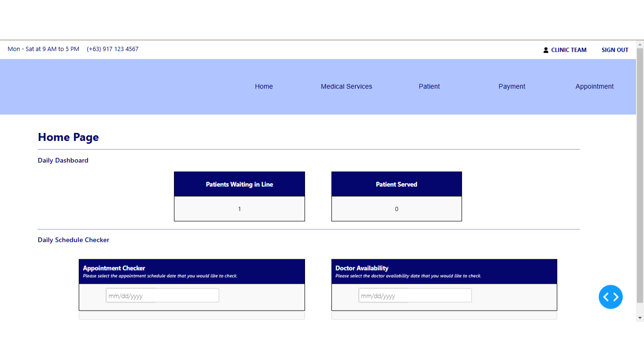The height and width of the screenshot is (362, 644).
Task: Click the Appointment Checker date field
Action: click(x=163, y=296)
